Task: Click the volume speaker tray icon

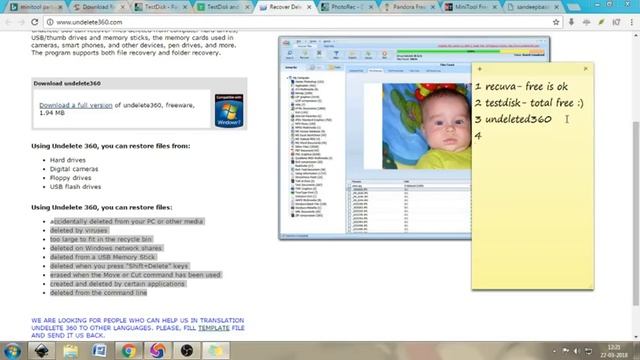Action: 576,351
